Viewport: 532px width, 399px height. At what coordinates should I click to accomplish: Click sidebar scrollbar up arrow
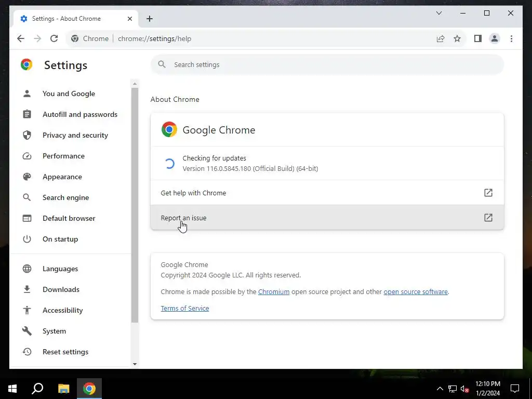tap(135, 84)
